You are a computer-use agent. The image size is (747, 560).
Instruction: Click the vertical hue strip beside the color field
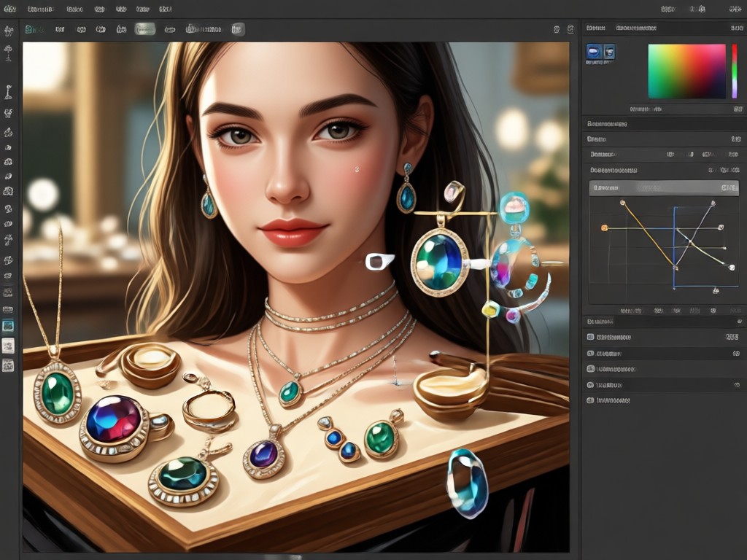(x=735, y=71)
